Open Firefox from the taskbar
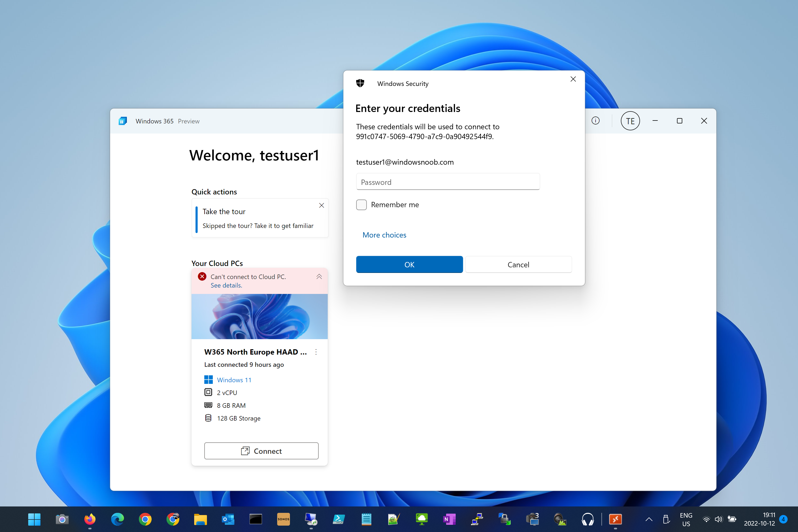798x532 pixels. pyautogui.click(x=90, y=519)
